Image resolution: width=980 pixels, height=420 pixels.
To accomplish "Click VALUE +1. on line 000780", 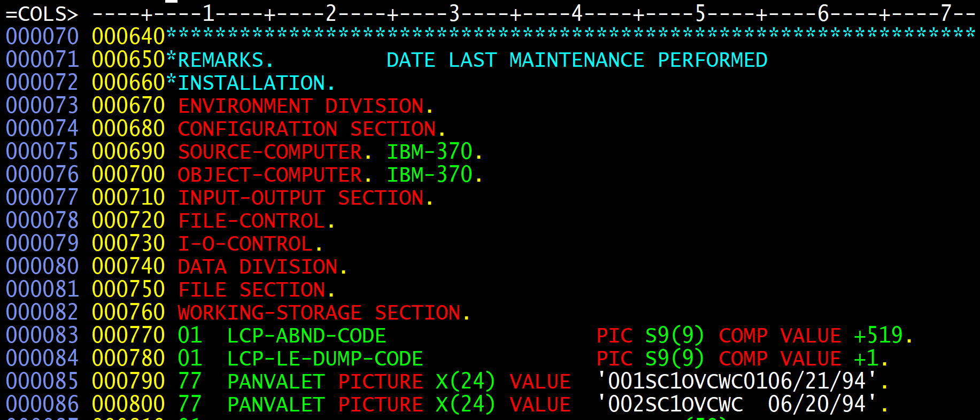I will [835, 359].
